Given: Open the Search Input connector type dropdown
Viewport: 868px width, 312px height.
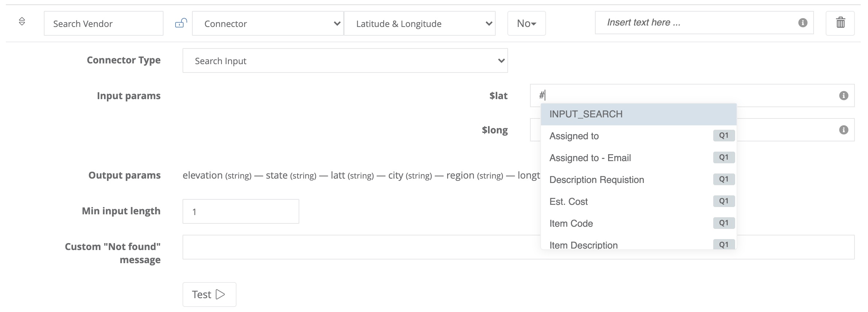Looking at the screenshot, I should coord(345,61).
